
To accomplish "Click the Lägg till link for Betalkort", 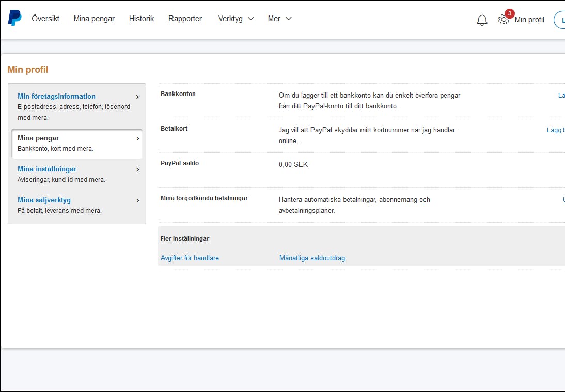I will [556, 130].
